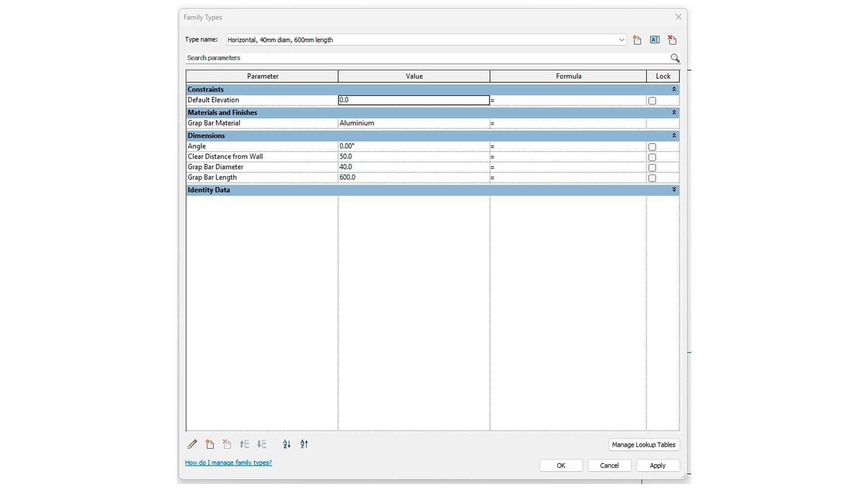The image size is (868, 488).
Task: Toggle lock for Default Elevation
Action: [652, 101]
